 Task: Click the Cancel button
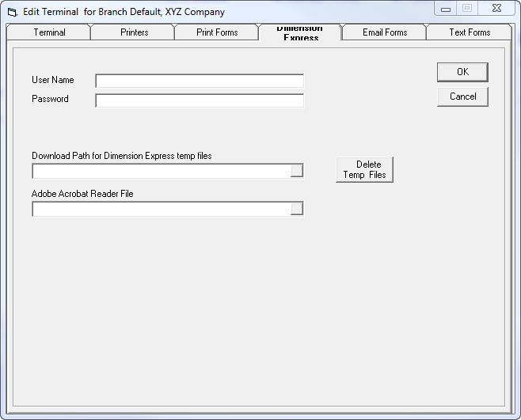click(x=462, y=96)
